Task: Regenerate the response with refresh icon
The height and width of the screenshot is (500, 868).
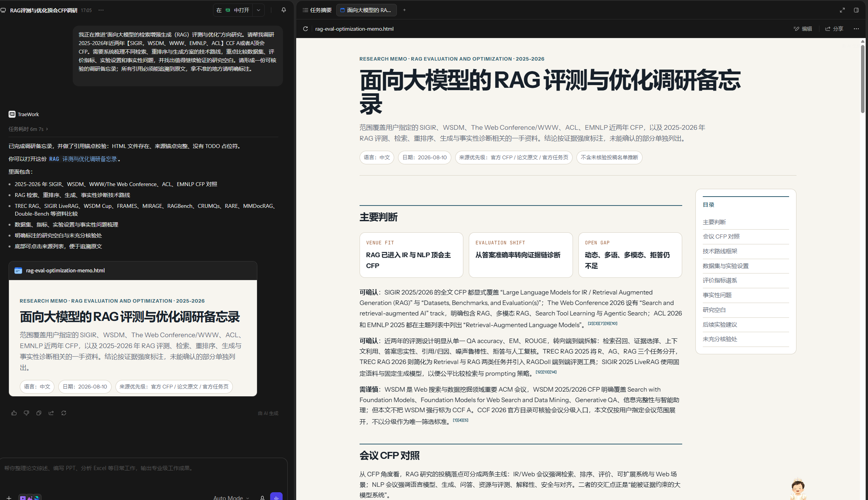Action: click(x=64, y=413)
